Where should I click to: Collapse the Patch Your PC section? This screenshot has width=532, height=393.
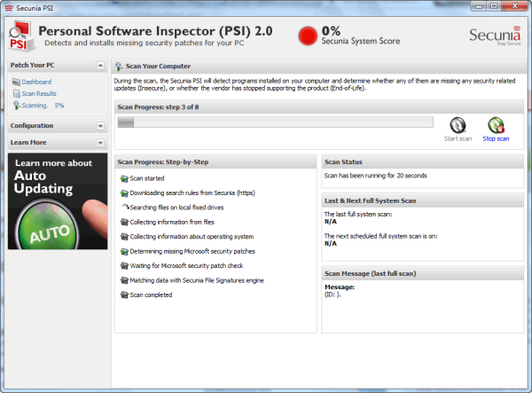tap(100, 65)
